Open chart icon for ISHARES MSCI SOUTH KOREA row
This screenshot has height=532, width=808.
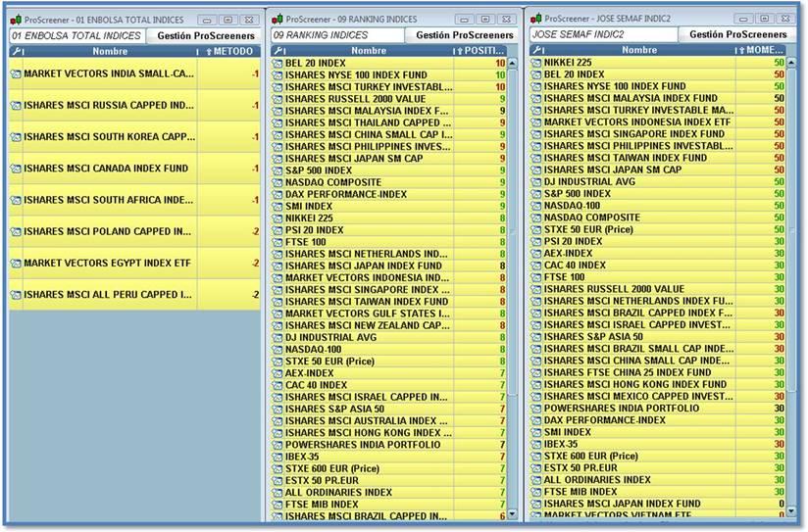coord(16,137)
